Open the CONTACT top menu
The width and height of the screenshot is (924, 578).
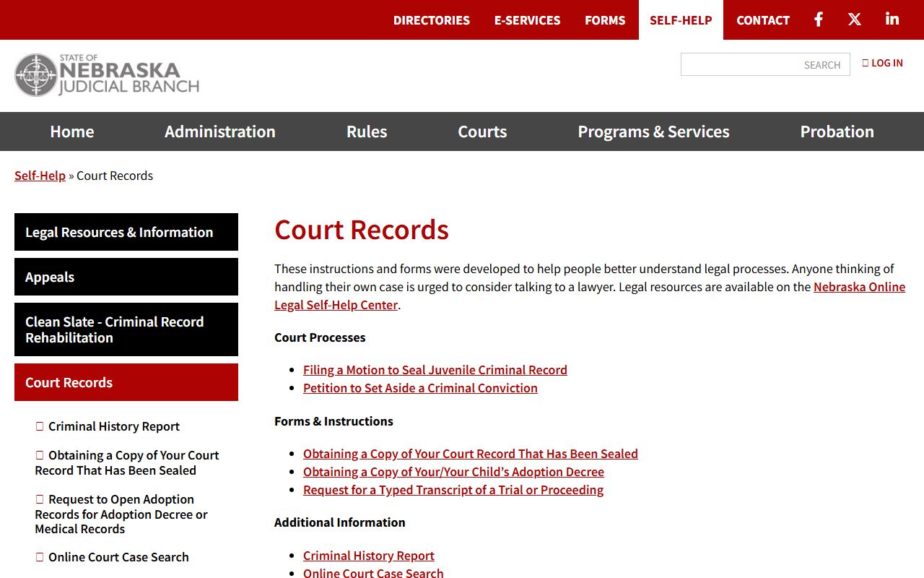click(x=763, y=20)
